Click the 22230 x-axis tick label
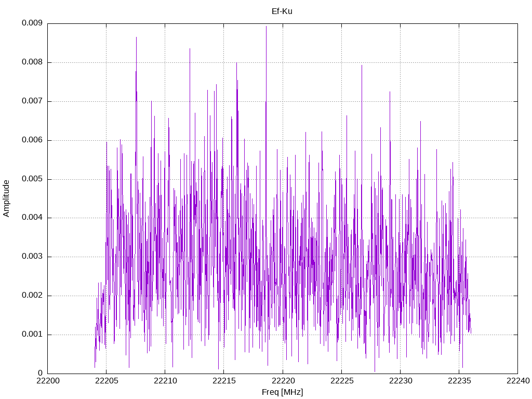532x399 pixels. (x=401, y=381)
